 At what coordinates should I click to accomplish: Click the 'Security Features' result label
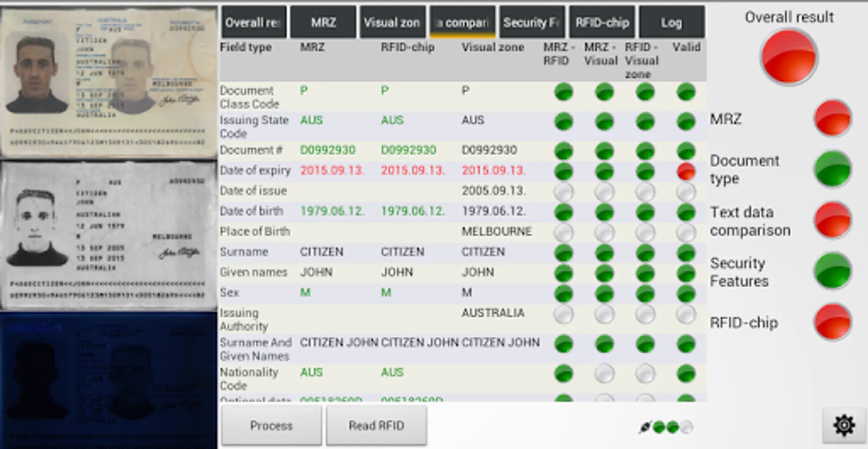(x=739, y=272)
